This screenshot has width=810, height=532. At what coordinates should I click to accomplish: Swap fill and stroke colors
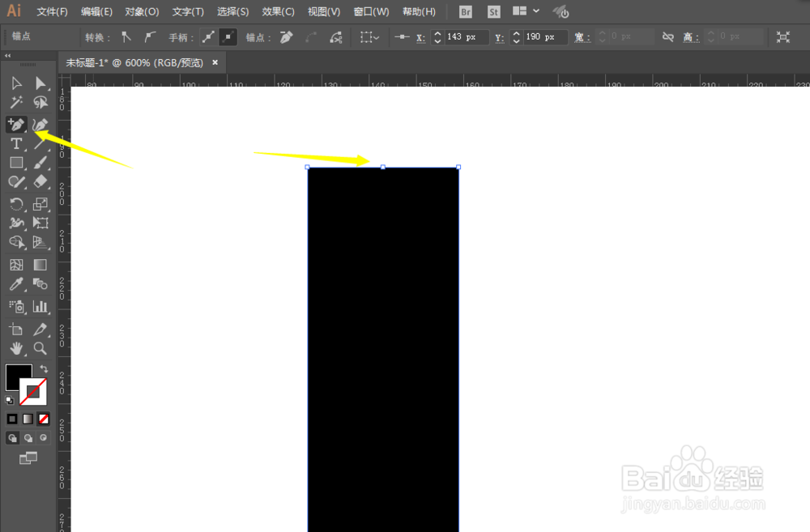point(44,368)
